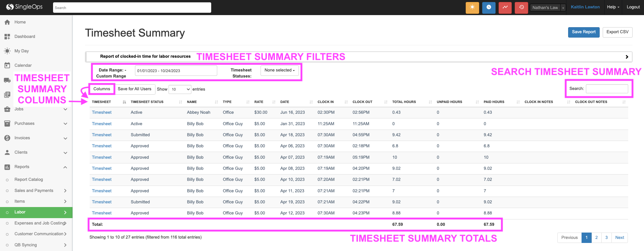Open My Day in sidebar
Viewport: 644px width, 251px height.
click(x=21, y=51)
